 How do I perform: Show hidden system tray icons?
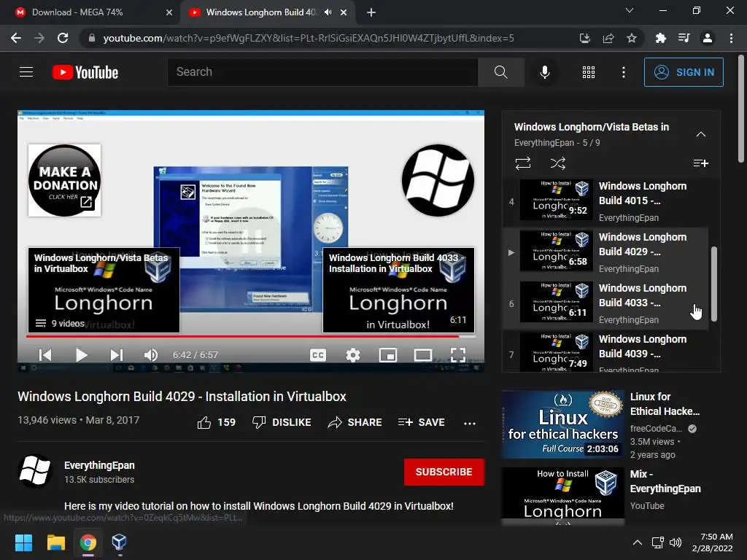(637, 542)
